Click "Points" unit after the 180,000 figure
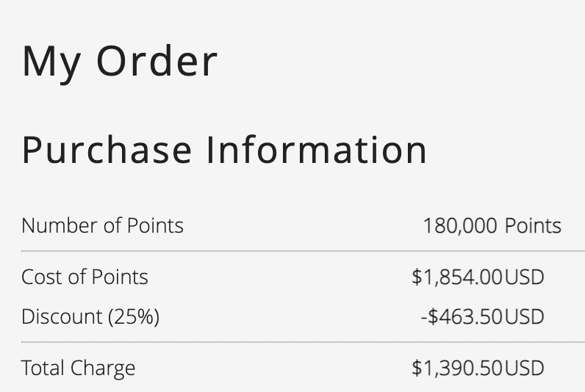The height and width of the screenshot is (392, 585). tap(533, 226)
